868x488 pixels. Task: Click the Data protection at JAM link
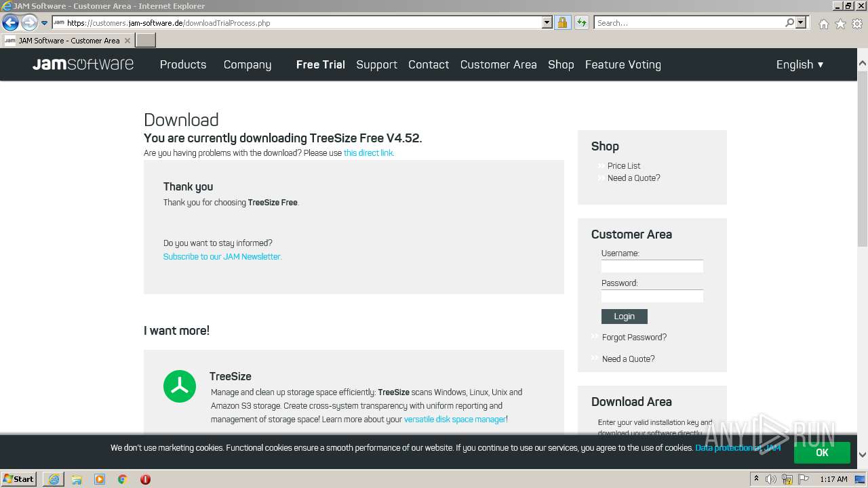738,448
